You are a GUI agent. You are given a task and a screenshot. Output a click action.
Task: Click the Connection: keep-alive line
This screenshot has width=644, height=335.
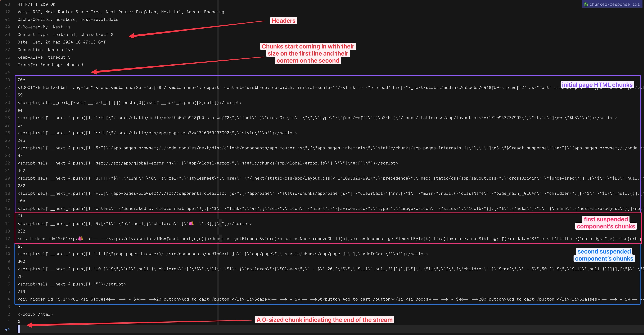click(x=45, y=49)
